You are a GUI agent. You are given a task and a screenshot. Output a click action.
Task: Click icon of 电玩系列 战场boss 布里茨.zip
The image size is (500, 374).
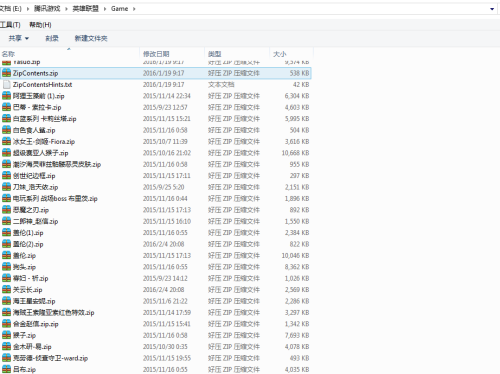point(6,198)
